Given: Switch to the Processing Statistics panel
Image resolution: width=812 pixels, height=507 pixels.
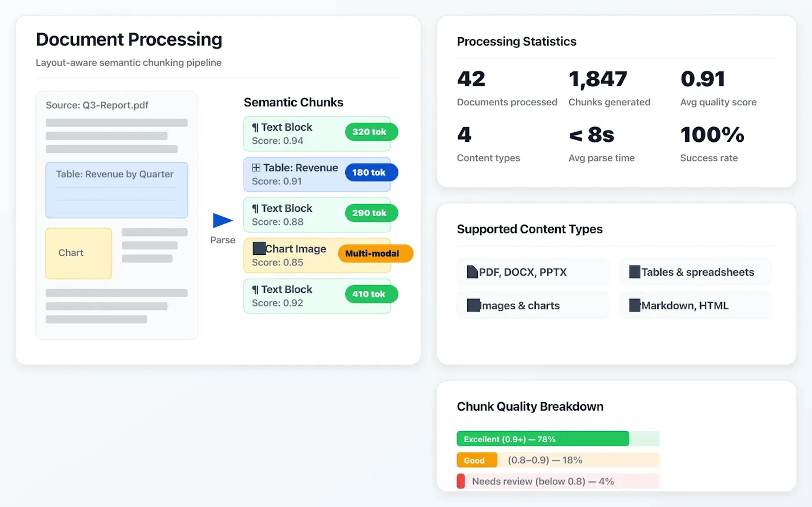Looking at the screenshot, I should 516,41.
